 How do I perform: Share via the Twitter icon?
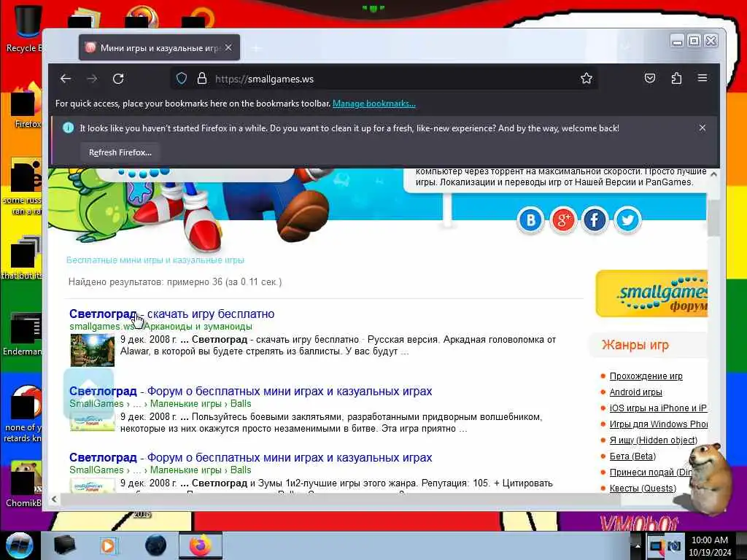(627, 220)
